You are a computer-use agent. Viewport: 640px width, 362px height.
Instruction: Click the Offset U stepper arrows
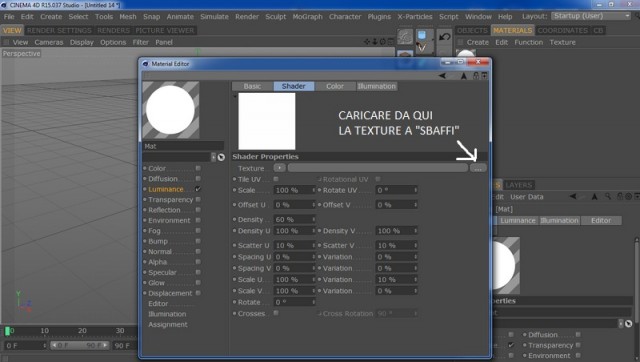tap(313, 205)
